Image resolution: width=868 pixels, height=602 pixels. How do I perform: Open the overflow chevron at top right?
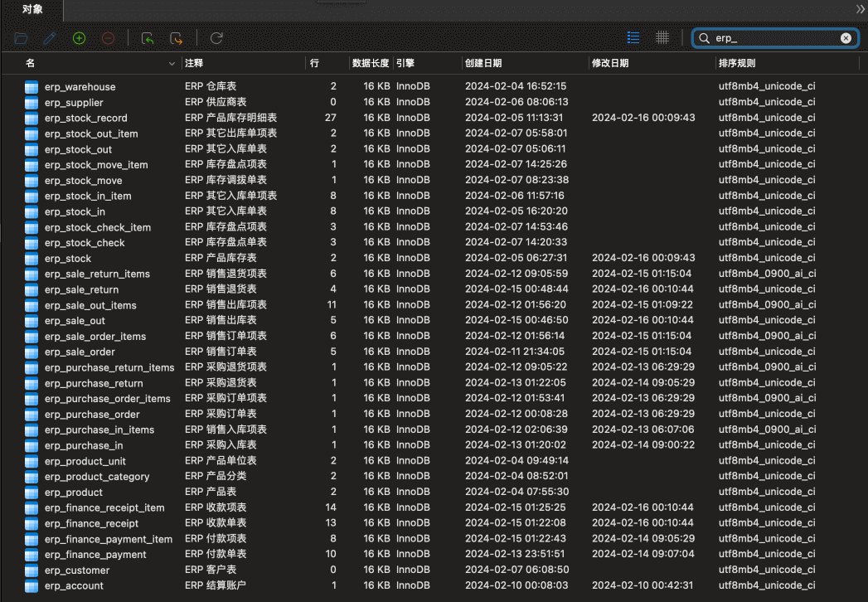[860, 10]
